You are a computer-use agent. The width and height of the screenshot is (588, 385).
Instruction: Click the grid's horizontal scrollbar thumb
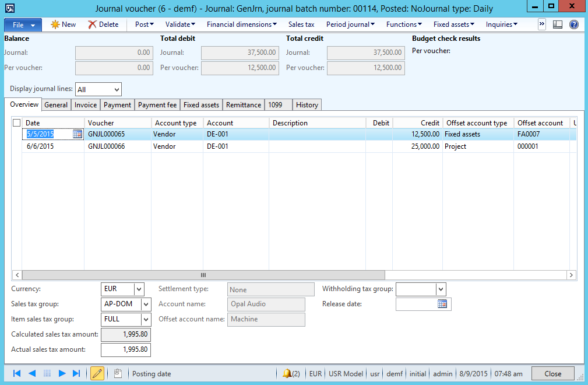[203, 275]
